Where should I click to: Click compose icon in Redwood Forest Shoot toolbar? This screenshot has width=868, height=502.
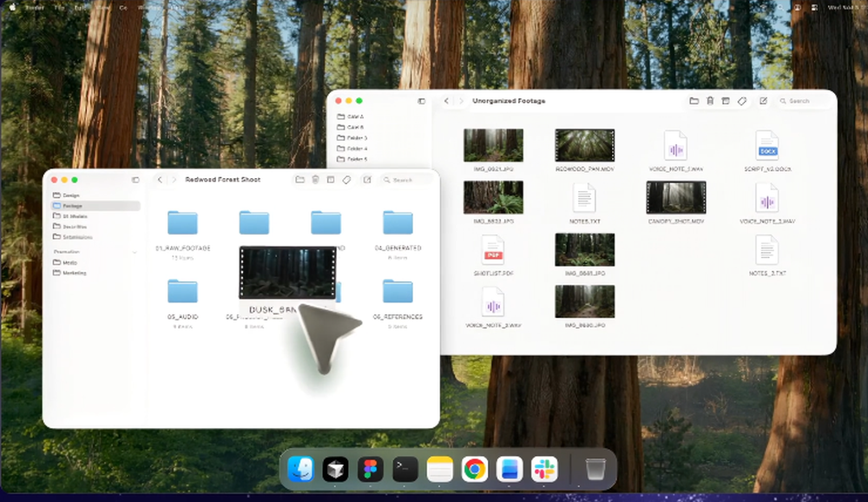point(367,180)
